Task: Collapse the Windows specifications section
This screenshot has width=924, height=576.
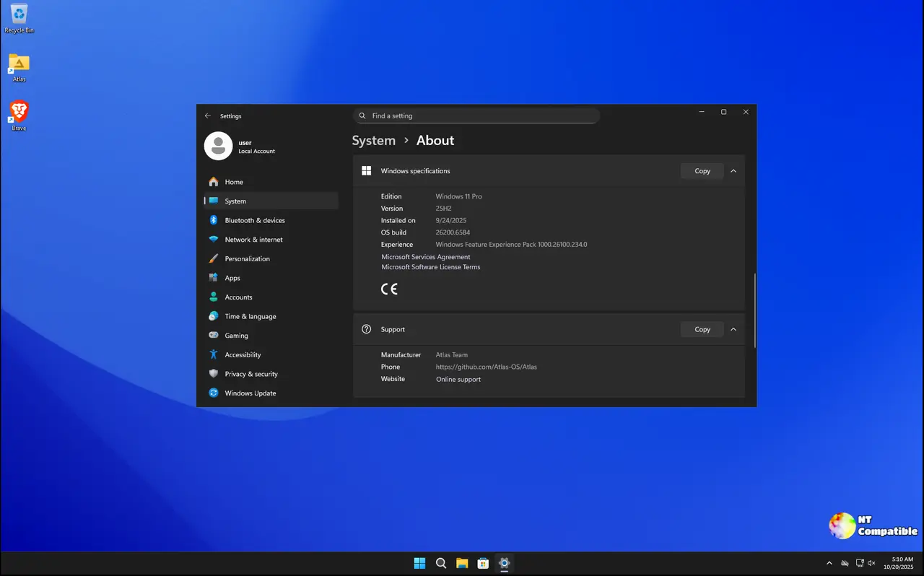Action: pos(733,171)
